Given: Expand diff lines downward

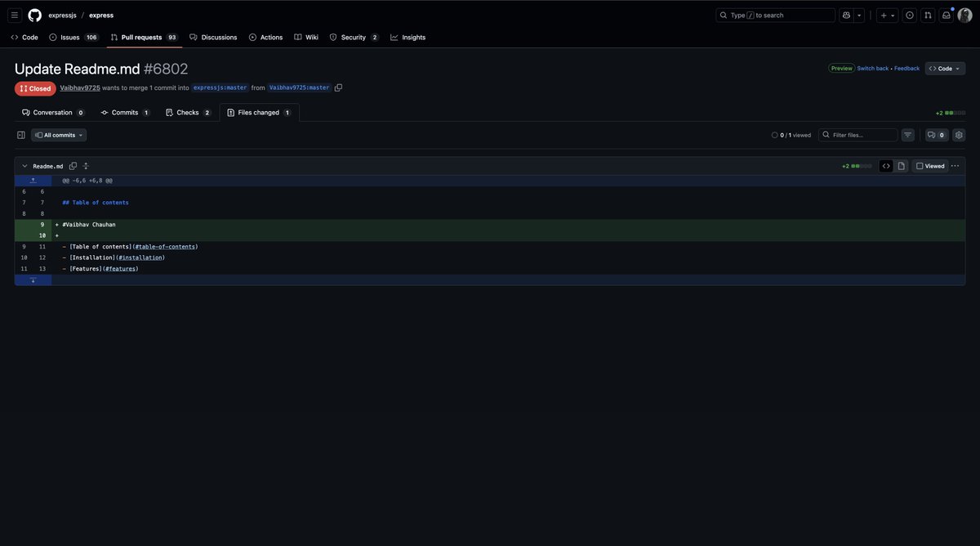Looking at the screenshot, I should click(33, 280).
